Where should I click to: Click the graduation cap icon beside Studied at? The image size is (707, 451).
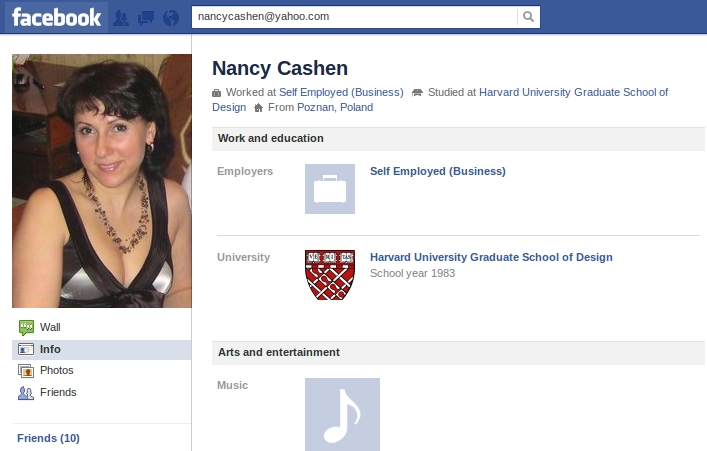tap(417, 92)
